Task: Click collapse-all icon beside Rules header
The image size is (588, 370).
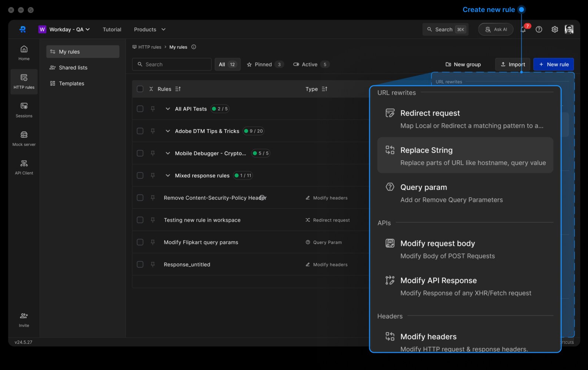Action: point(151,89)
